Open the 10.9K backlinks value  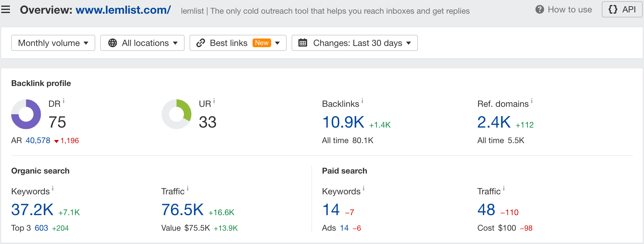[x=343, y=122]
